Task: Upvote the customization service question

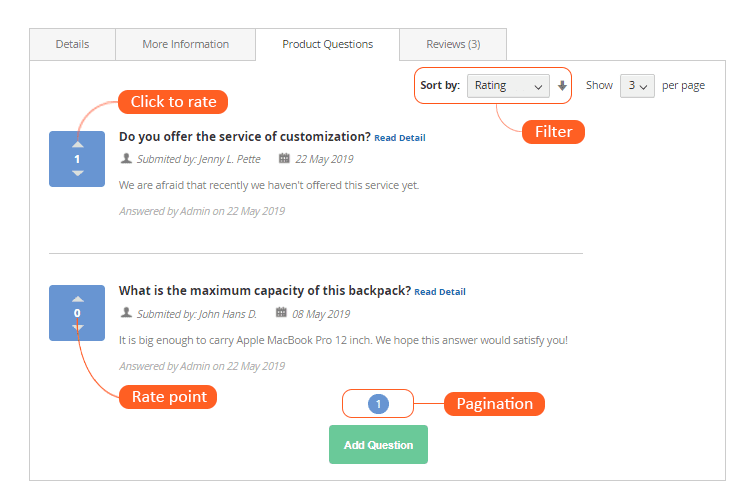Action: (77, 144)
